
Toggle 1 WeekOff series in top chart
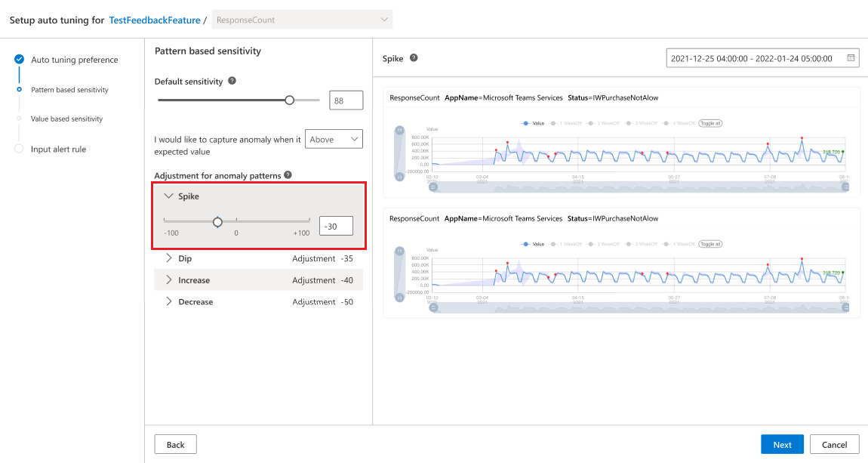[566, 124]
